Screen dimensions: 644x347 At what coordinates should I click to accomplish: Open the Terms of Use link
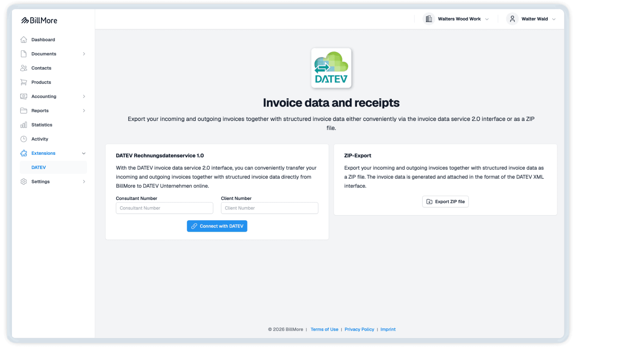[324, 329]
